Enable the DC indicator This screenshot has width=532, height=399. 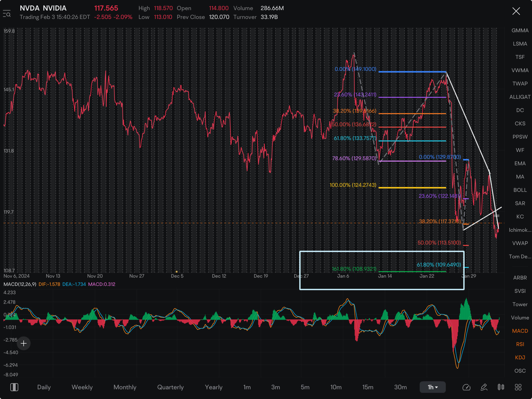[520, 110]
